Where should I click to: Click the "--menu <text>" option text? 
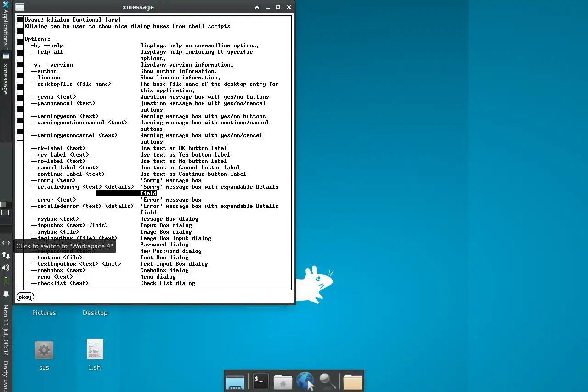52,277
